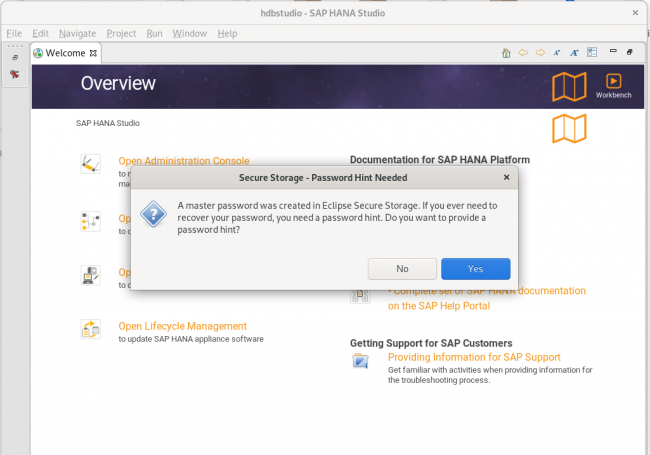Open the Edit menu

(x=40, y=33)
